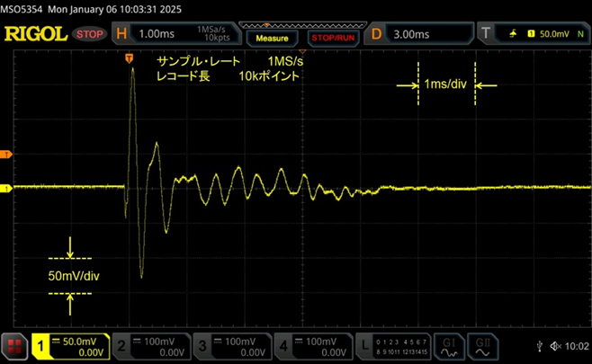This screenshot has width=592, height=364.
Task: Click the trigger rising edge icon
Action: [x=513, y=34]
